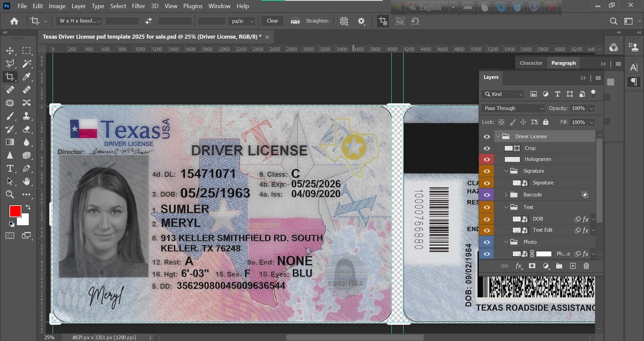Hide the Barcode group

click(x=487, y=195)
